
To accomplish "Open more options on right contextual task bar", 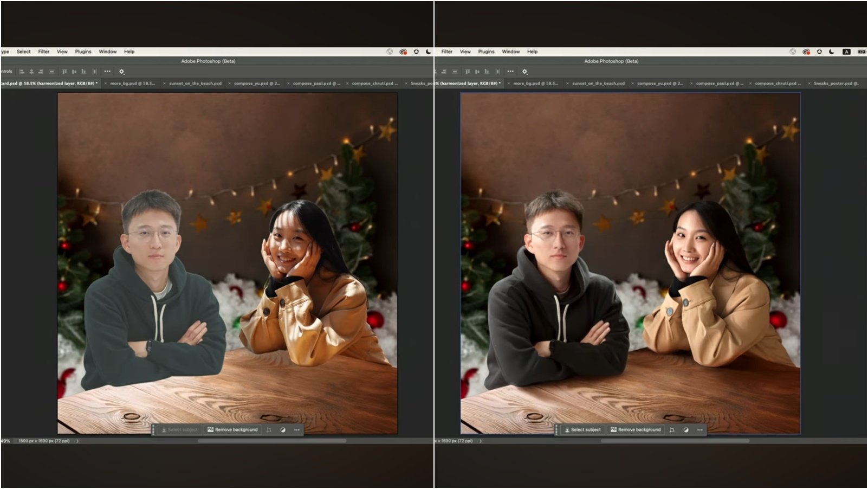I will pos(700,429).
